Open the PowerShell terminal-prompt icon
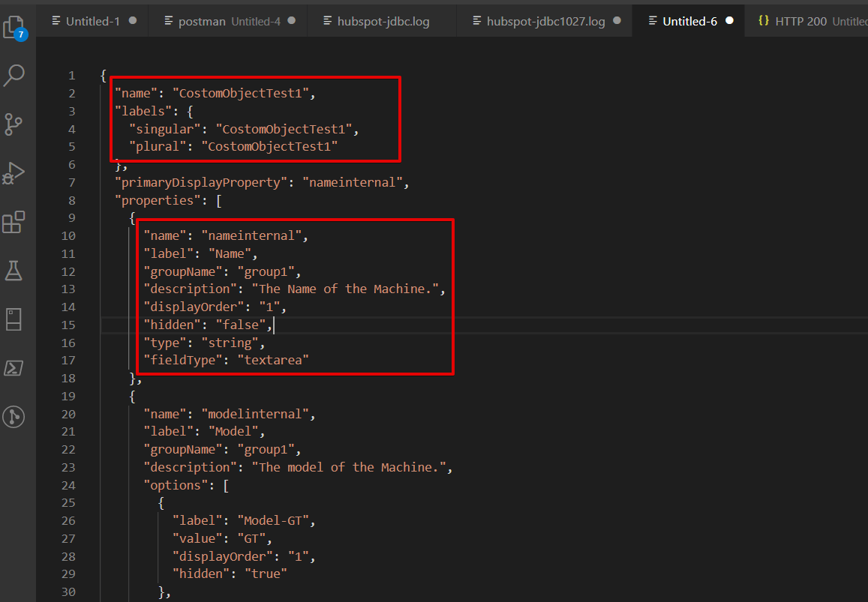The height and width of the screenshot is (602, 868). pos(14,367)
